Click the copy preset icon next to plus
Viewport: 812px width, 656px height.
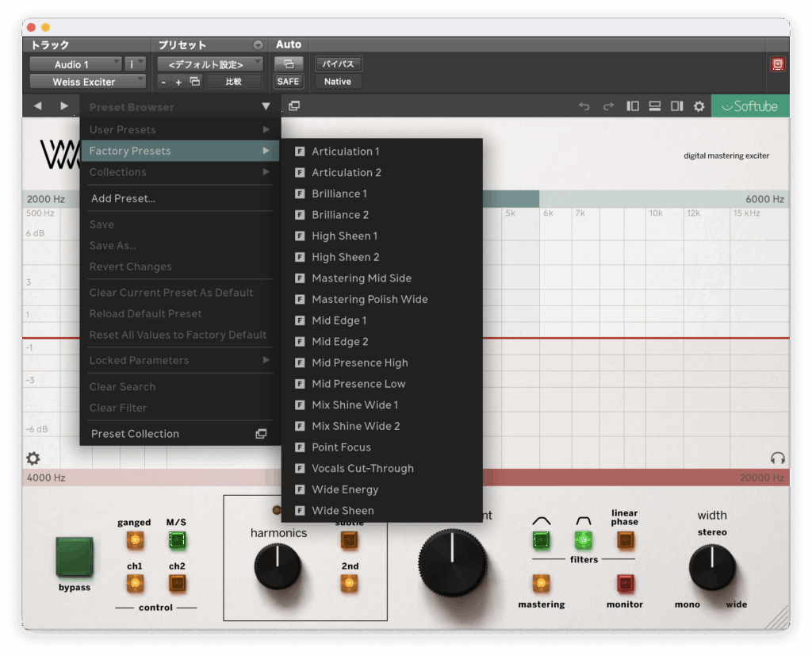click(x=195, y=82)
